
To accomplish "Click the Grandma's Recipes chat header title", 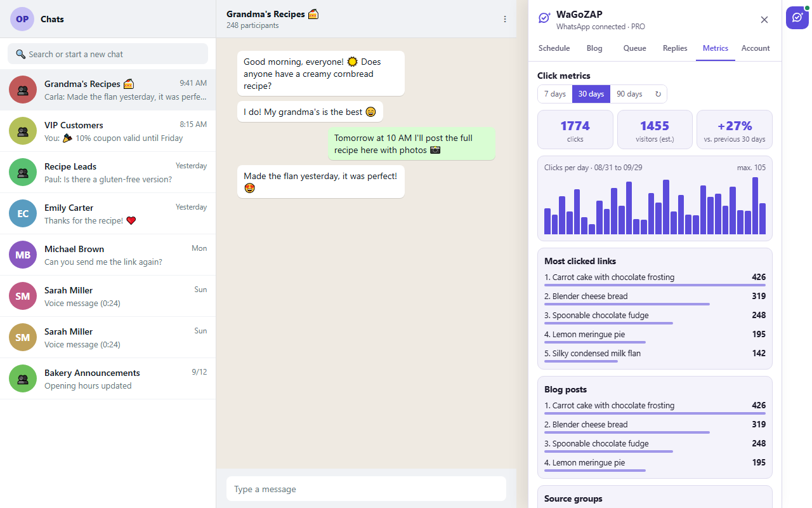I will click(273, 13).
